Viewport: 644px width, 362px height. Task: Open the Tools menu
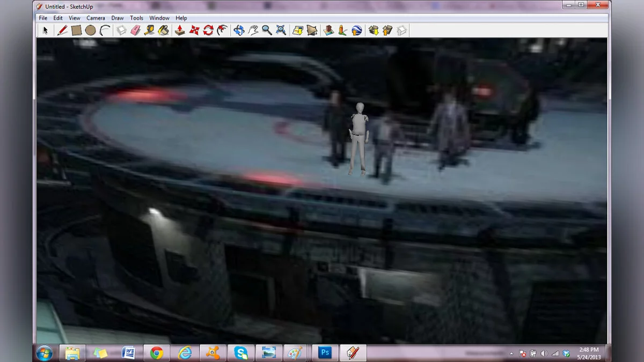[x=137, y=18]
